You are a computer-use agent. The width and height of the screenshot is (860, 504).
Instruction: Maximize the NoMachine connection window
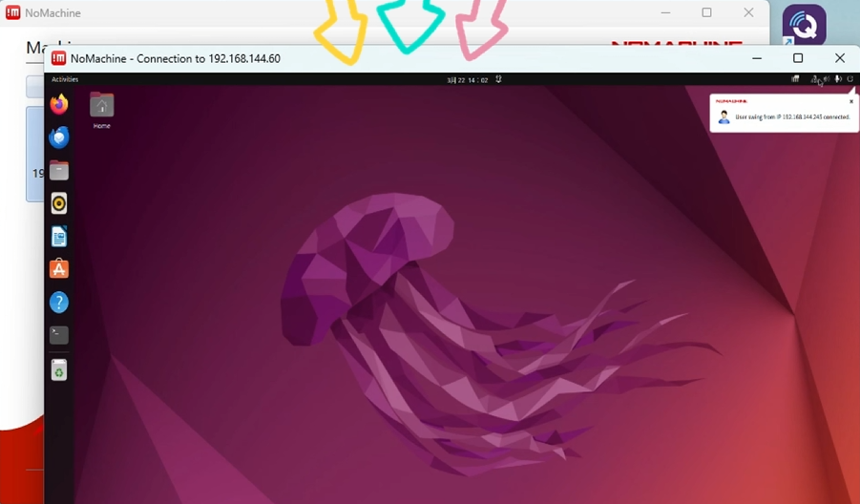[x=798, y=58]
